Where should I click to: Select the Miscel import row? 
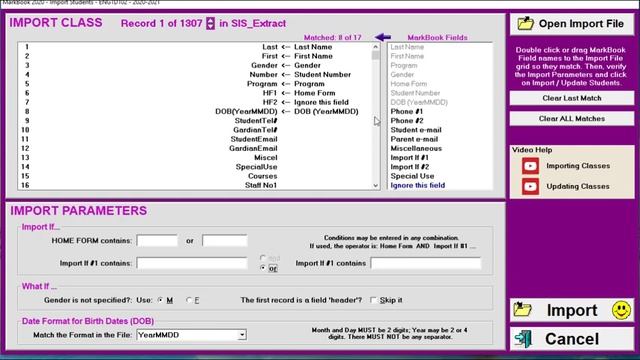[195, 158]
